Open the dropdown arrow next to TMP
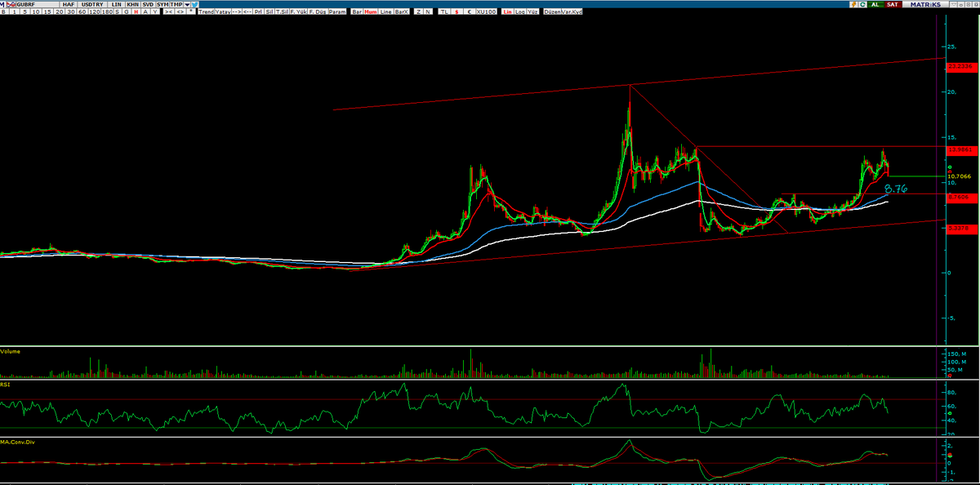This screenshot has width=980, height=485. click(187, 5)
